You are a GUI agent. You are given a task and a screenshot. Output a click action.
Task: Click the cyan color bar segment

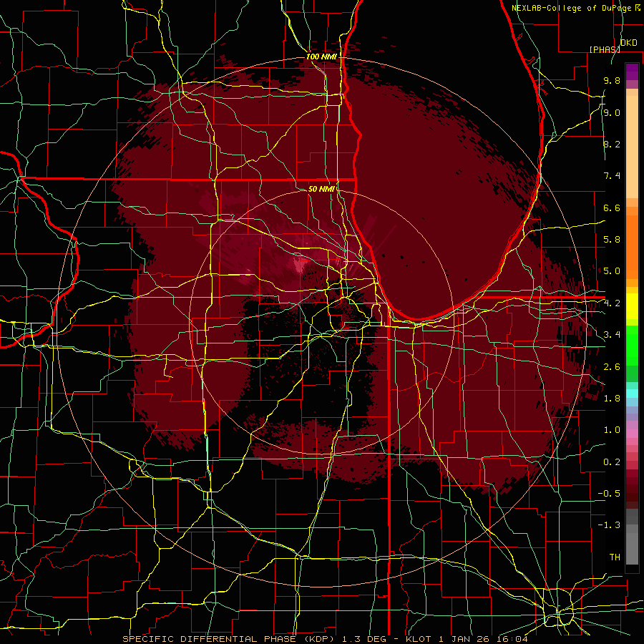[632, 394]
